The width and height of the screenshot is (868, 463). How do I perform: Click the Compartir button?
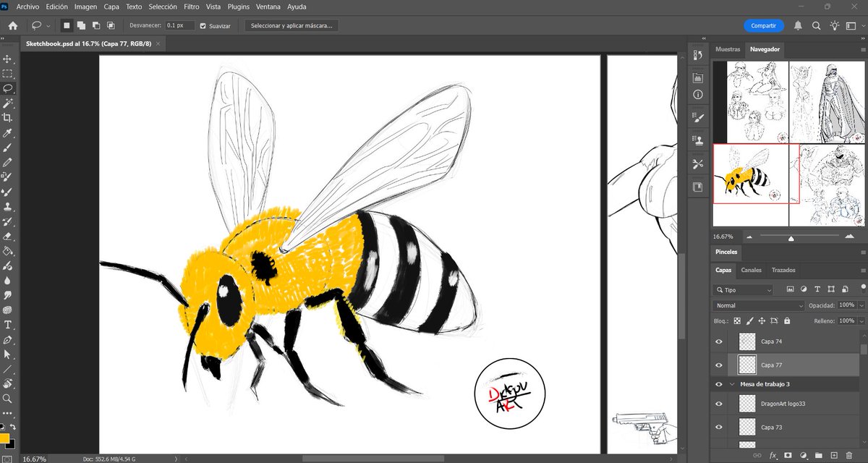pos(763,25)
